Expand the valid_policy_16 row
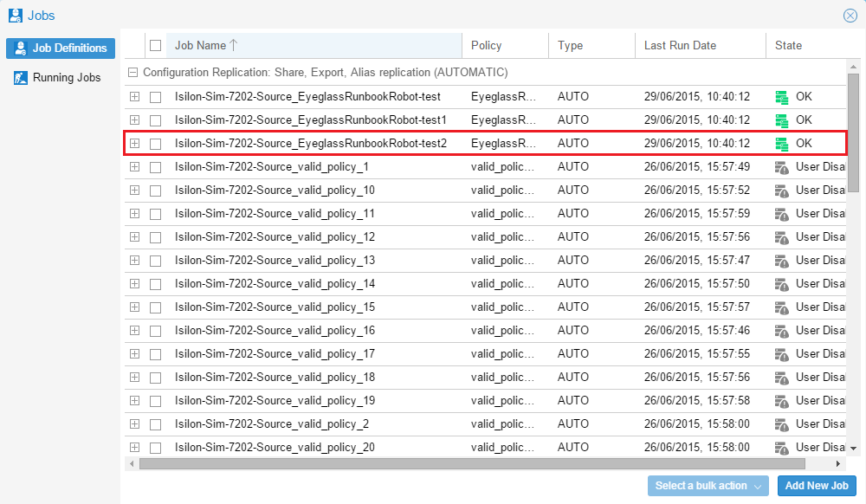The width and height of the screenshot is (866, 504). 135,330
